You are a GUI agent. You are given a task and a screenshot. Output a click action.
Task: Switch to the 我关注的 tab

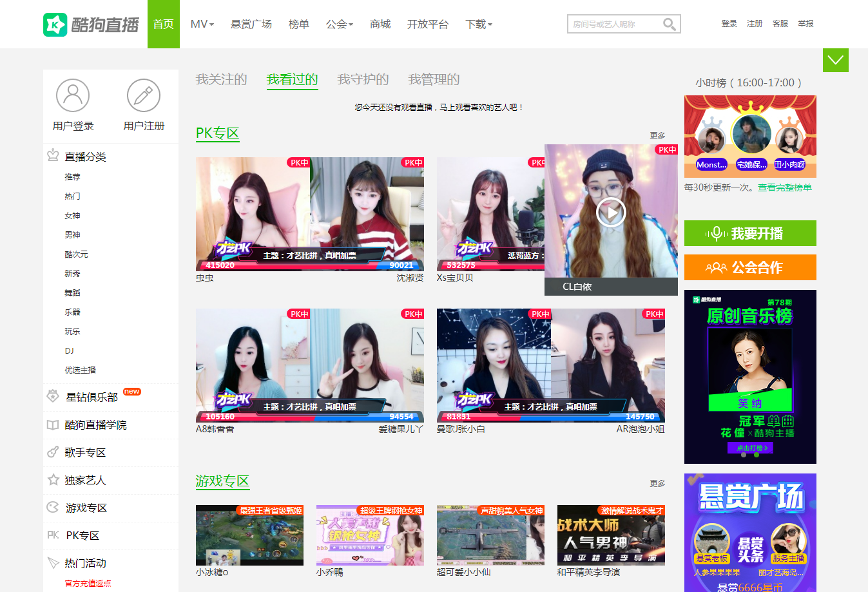tap(221, 79)
